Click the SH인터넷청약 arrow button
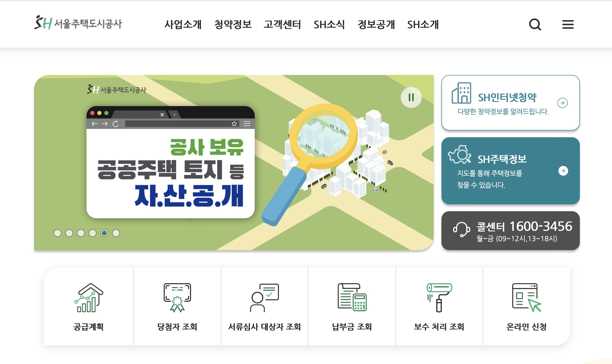 563,103
